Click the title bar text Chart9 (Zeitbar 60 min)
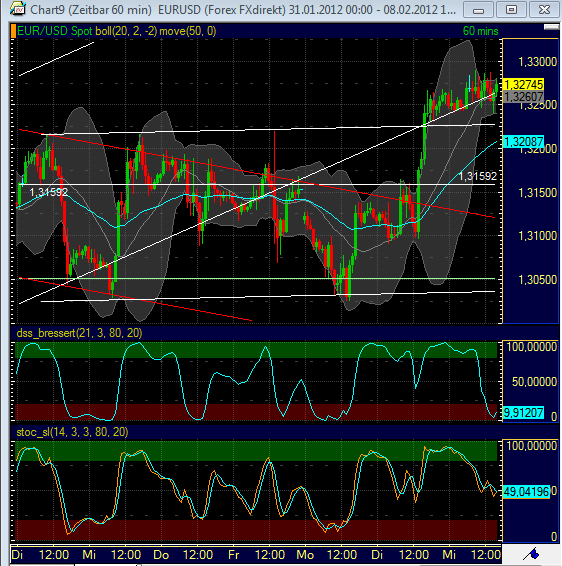The width and height of the screenshot is (562, 566). point(91,9)
